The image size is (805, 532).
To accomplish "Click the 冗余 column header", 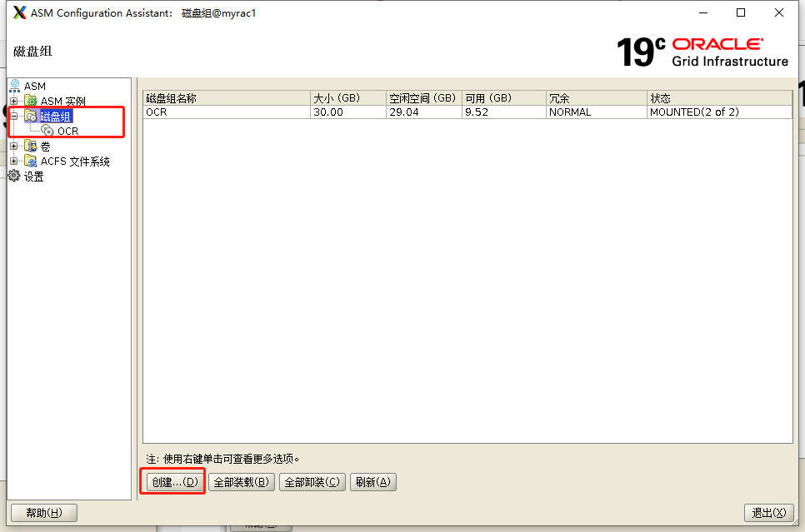I will point(597,98).
